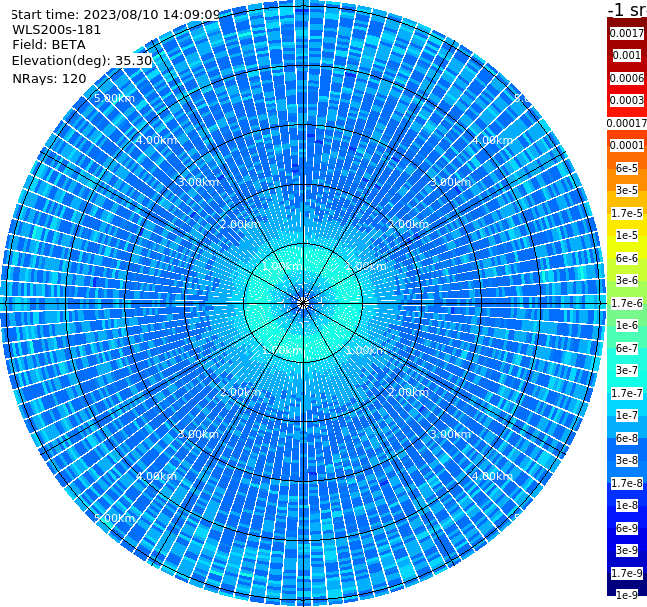The height and width of the screenshot is (607, 647).
Task: Click the 3e-7 colorbar value
Action: [x=627, y=370]
